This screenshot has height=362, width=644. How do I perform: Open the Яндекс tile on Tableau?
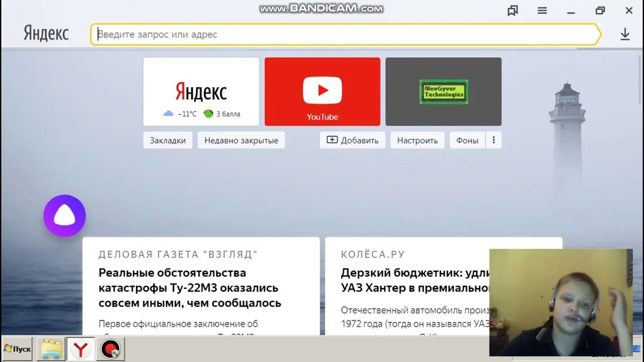[201, 92]
